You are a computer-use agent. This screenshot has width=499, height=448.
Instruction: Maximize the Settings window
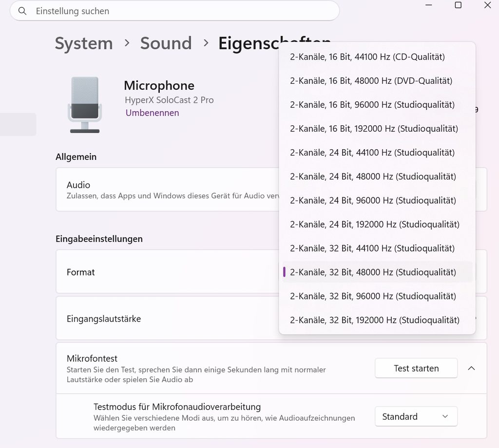[x=458, y=5]
